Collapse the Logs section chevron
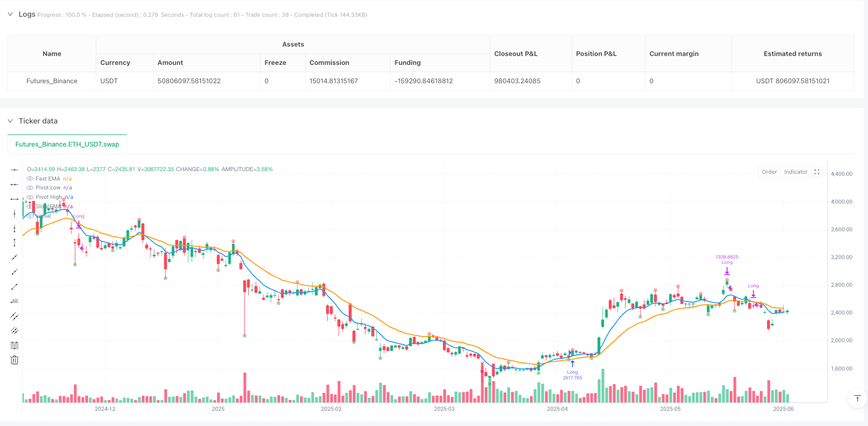 coord(10,15)
